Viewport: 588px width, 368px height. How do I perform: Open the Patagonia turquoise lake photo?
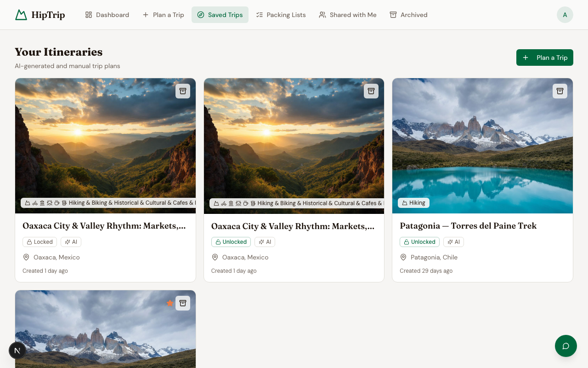482,146
